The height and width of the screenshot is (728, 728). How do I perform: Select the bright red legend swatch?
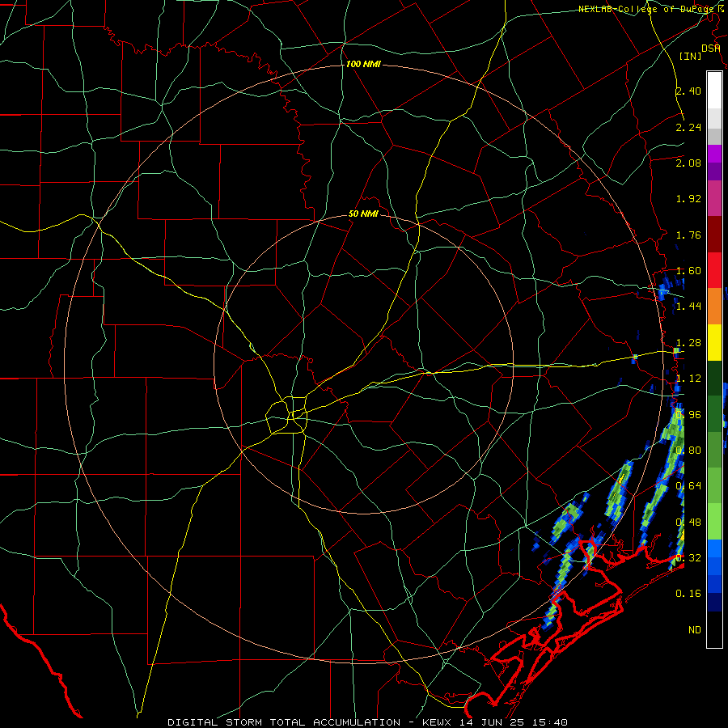714,270
